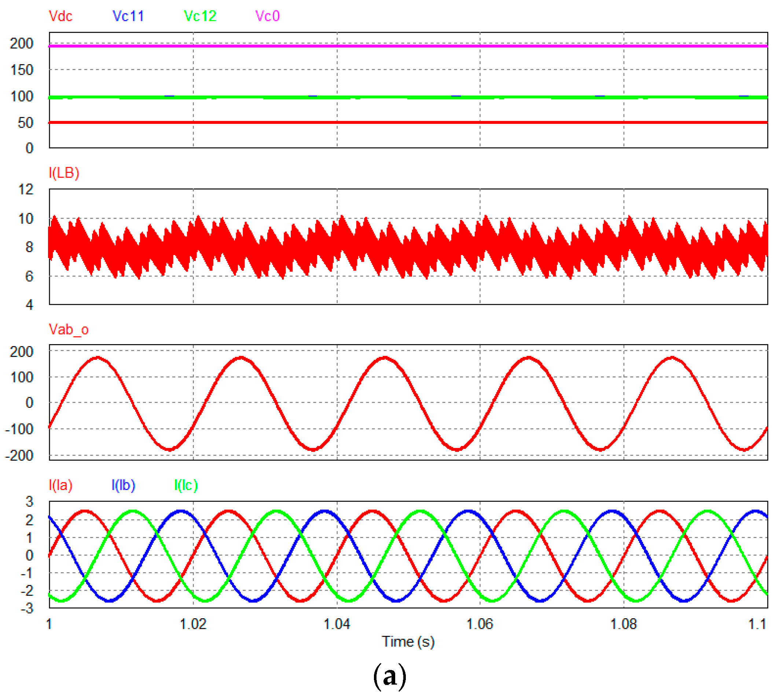The width and height of the screenshot is (775, 700).
Task: Click the red Vdc legend label
Action: pyautogui.click(x=60, y=16)
